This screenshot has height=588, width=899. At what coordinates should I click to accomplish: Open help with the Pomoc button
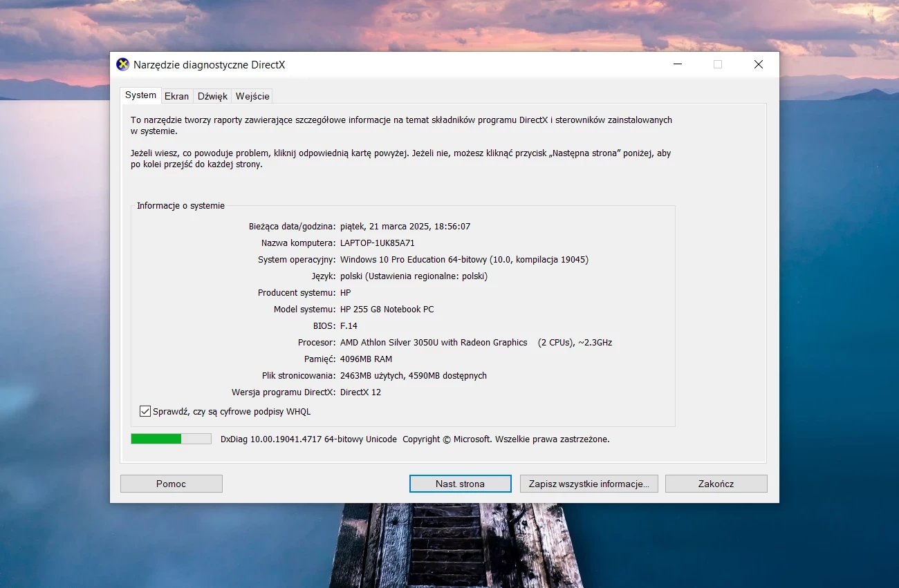(x=172, y=484)
